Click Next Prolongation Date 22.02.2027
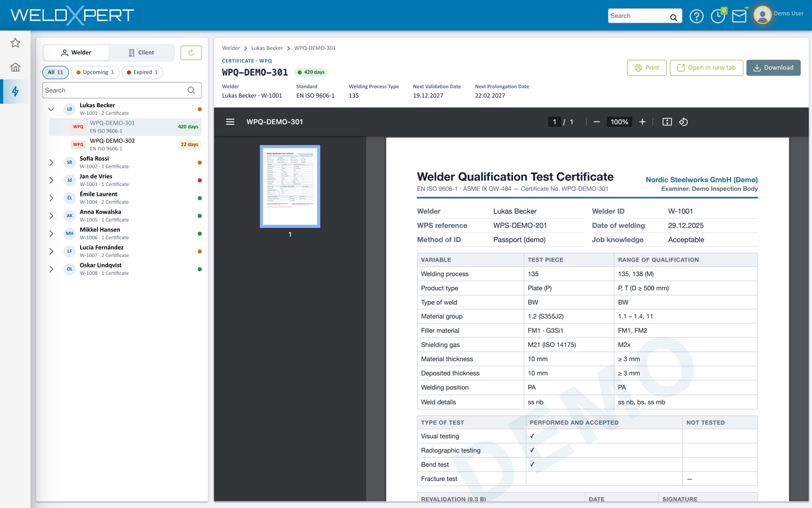 (490, 96)
